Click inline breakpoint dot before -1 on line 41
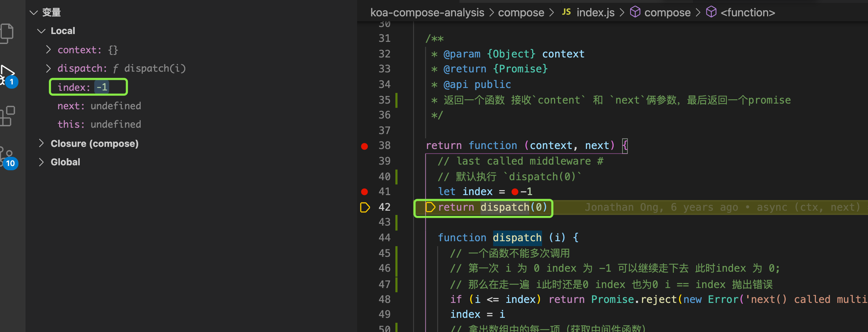Image resolution: width=868 pixels, height=332 pixels. pos(515,192)
